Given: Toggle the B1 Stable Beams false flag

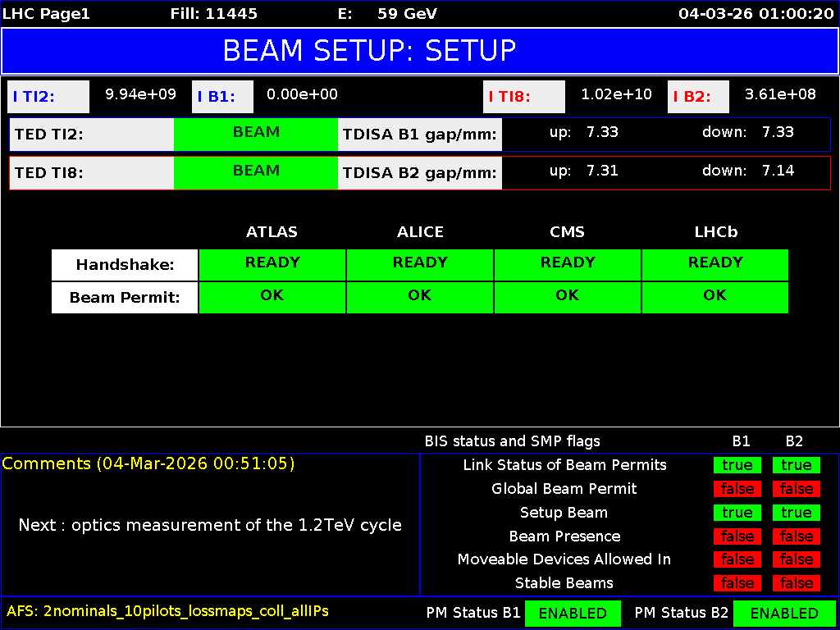Looking at the screenshot, I should 737,583.
